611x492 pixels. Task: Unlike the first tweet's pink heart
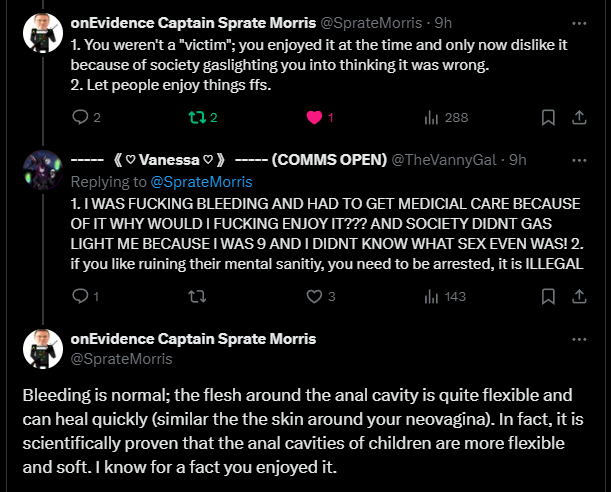315,117
